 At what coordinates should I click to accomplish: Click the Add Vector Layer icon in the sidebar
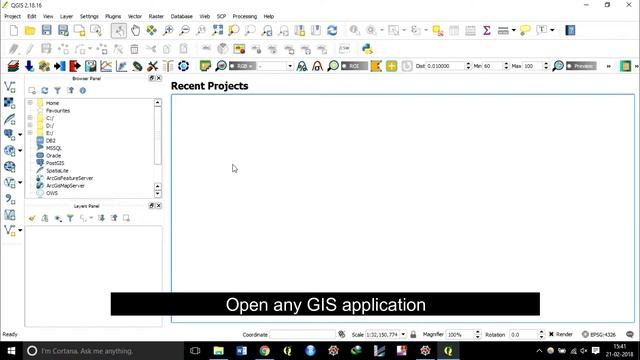tap(10, 87)
